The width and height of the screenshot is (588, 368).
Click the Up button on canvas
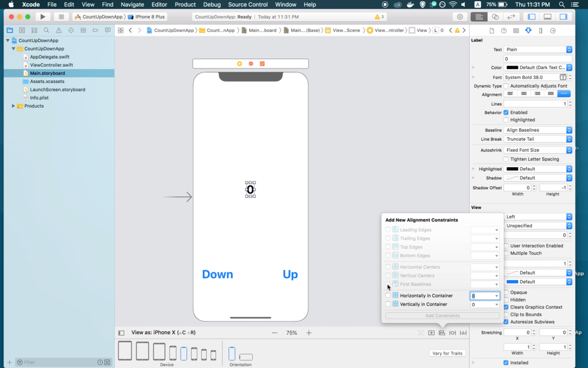290,274
